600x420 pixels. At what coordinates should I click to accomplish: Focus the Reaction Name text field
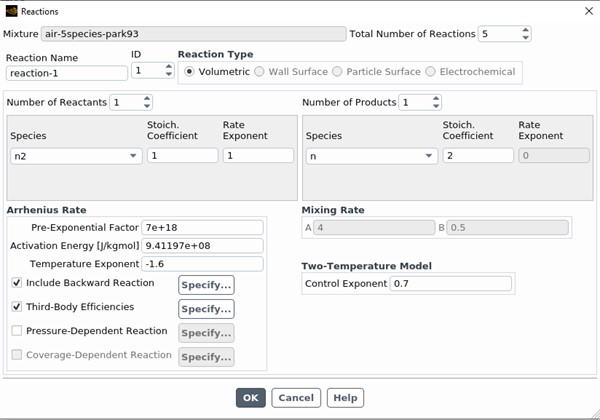pyautogui.click(x=67, y=73)
